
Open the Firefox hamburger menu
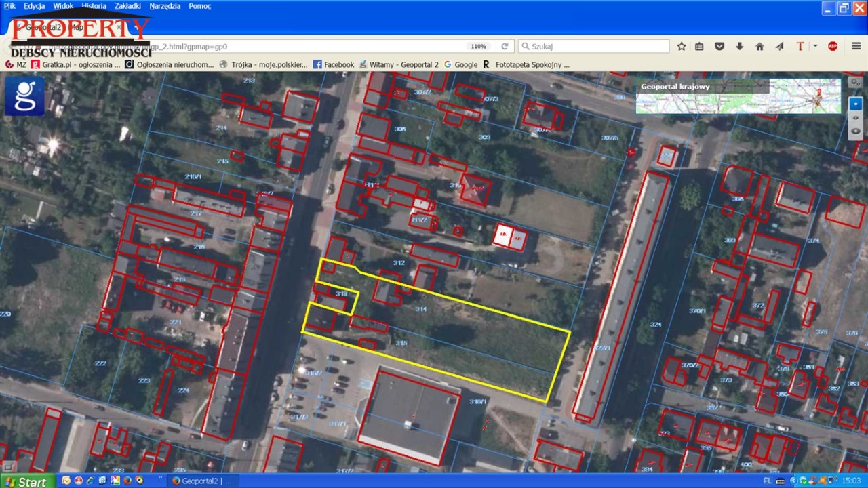[x=856, y=47]
